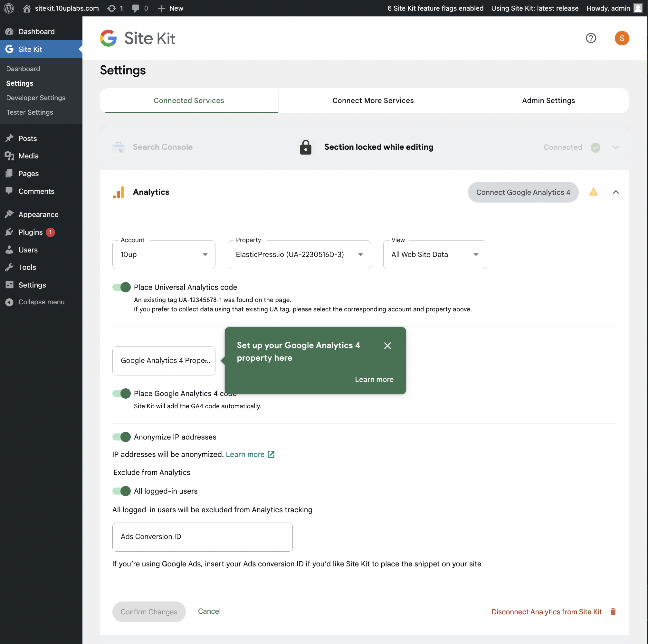
Task: Click Learn more in green tooltip
Action: point(374,379)
